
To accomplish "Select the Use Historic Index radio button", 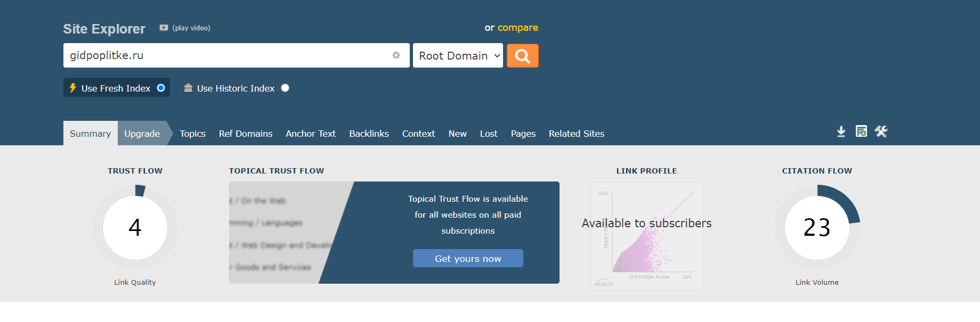I will point(285,88).
